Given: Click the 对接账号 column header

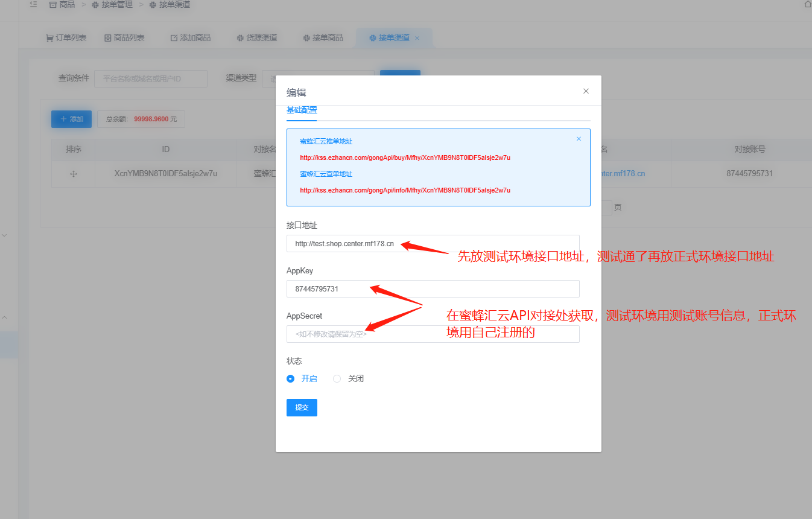Looking at the screenshot, I should 750,149.
